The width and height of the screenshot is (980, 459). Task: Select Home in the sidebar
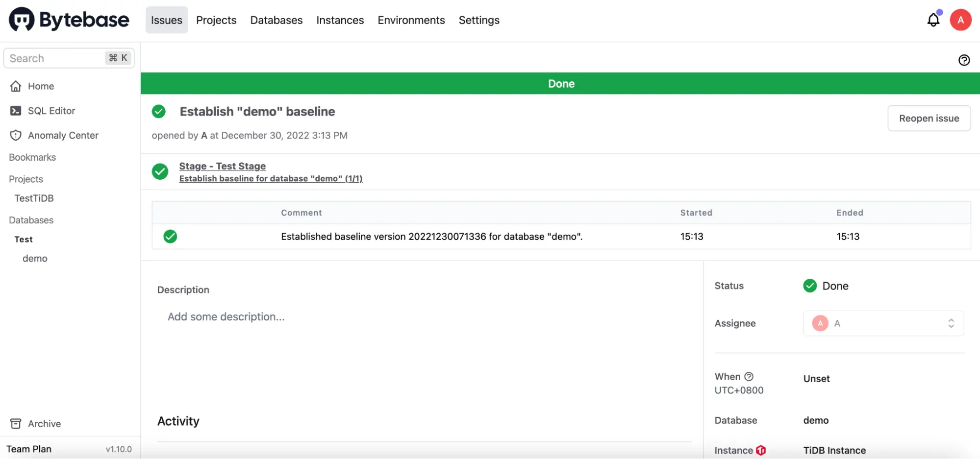pos(42,86)
